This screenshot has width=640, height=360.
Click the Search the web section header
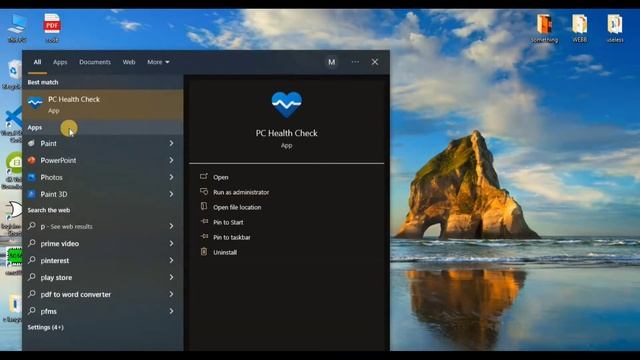(x=49, y=210)
